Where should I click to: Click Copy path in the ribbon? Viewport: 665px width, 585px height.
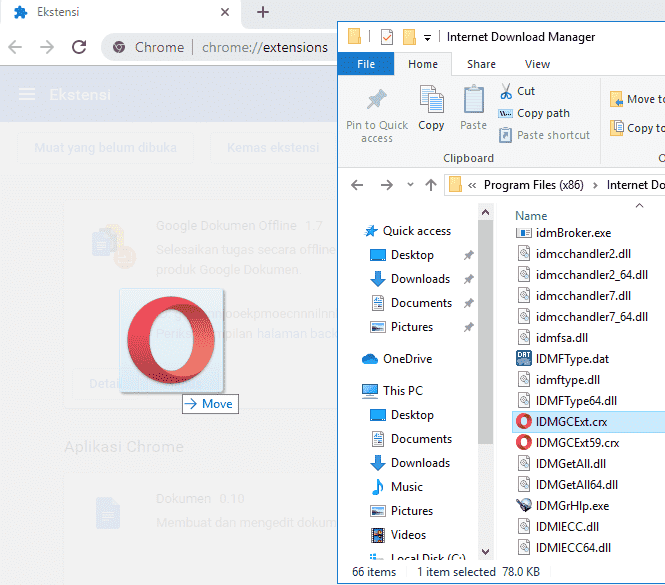534,113
